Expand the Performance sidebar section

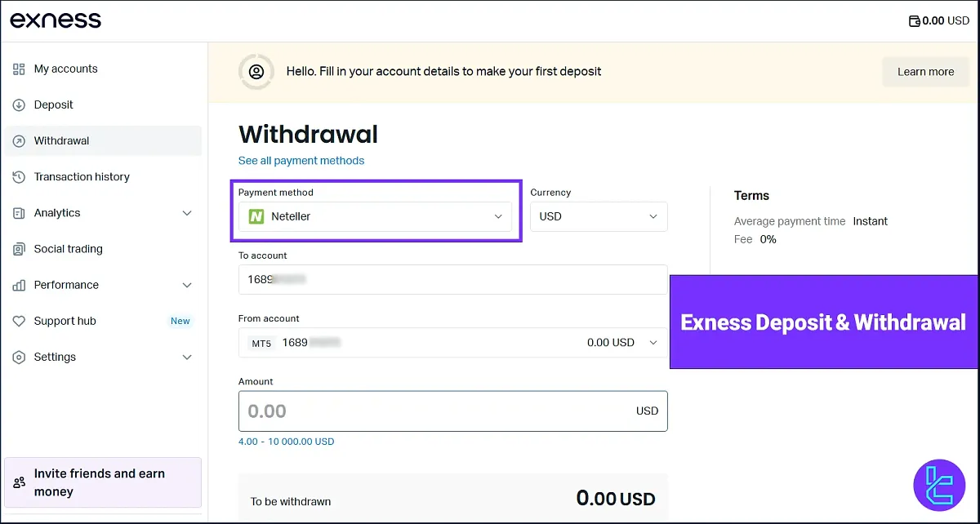pyautogui.click(x=187, y=285)
